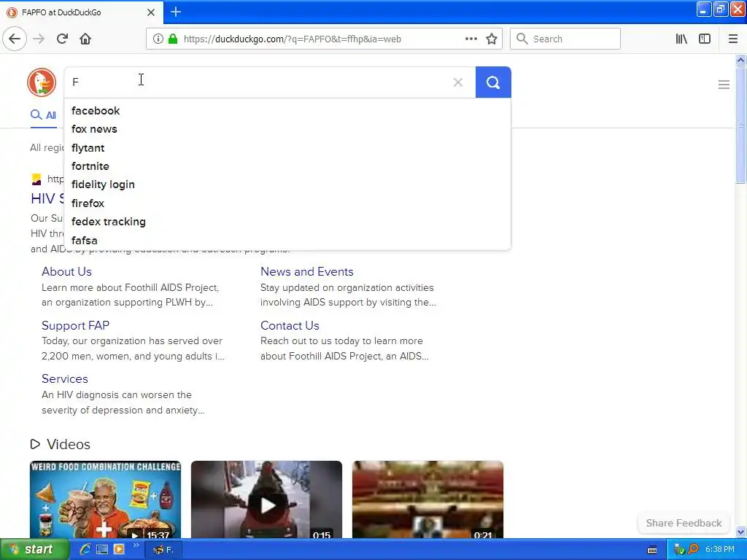
Task: Click the Firefox toolbar Search field
Action: [x=565, y=39]
